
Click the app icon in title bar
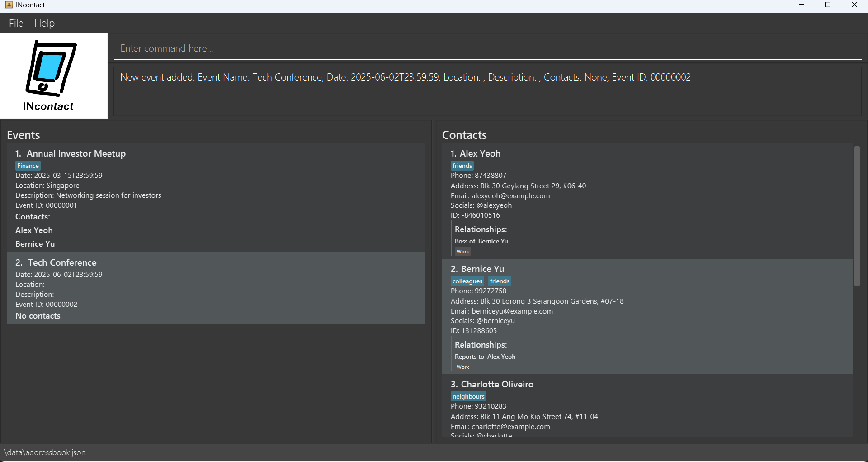point(8,5)
